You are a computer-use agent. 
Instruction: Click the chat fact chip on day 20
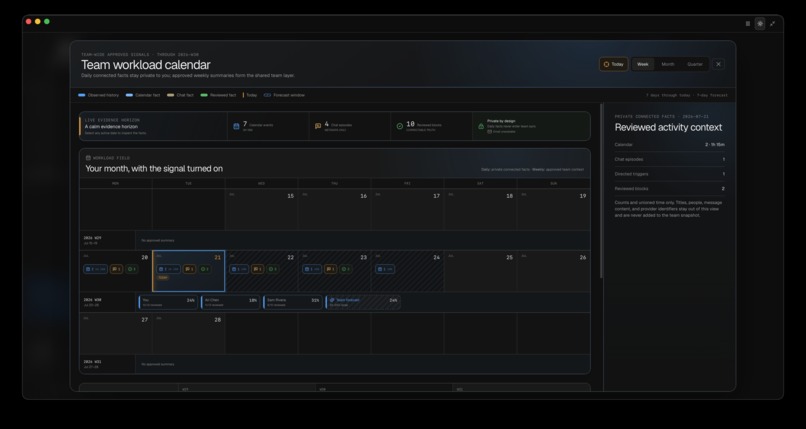point(116,269)
